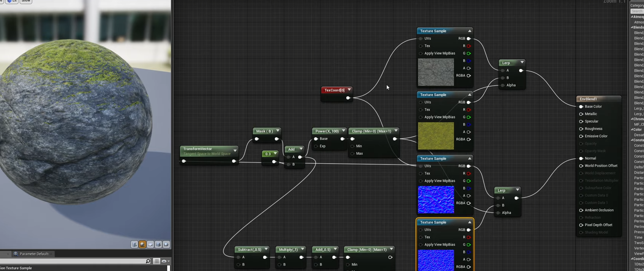Image resolution: width=644 pixels, height=271 pixels.
Task: Collapse the moss Texture Sample node preview
Action: click(x=470, y=95)
